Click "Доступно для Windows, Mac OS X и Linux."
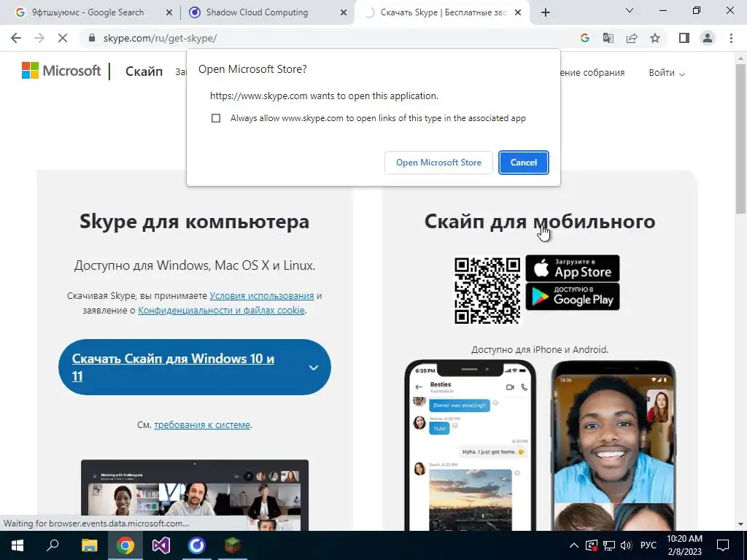This screenshot has height=560, width=747. tap(194, 265)
